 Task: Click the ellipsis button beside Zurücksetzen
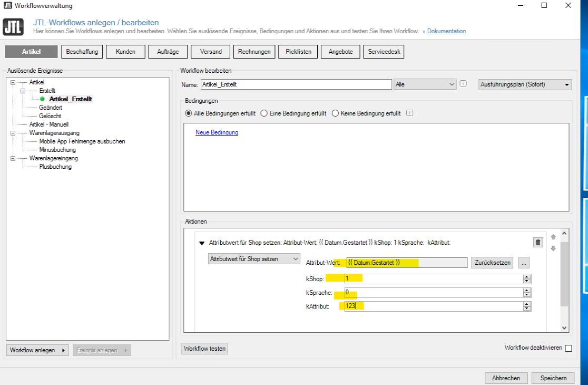point(524,263)
